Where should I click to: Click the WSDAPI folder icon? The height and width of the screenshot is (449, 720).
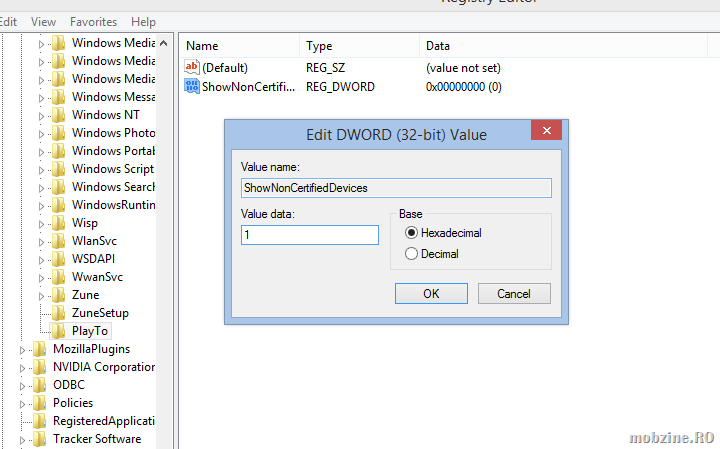(58, 259)
